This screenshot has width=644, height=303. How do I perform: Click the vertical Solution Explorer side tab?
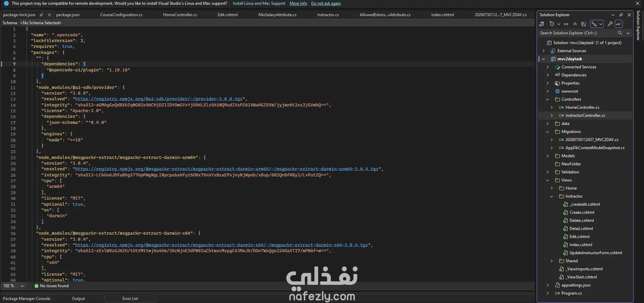pos(638,26)
